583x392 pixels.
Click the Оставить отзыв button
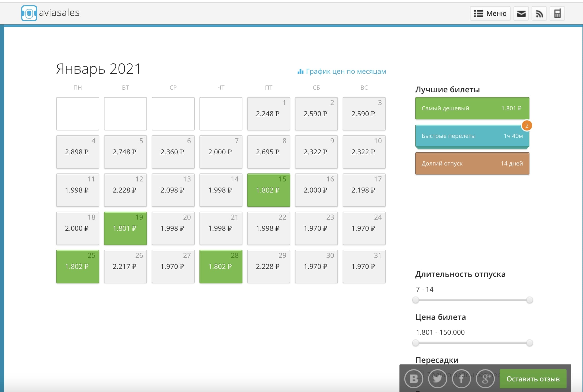533,379
